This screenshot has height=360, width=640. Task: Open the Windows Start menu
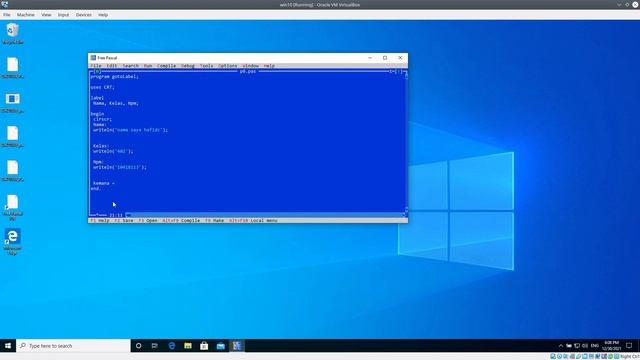[8, 346]
